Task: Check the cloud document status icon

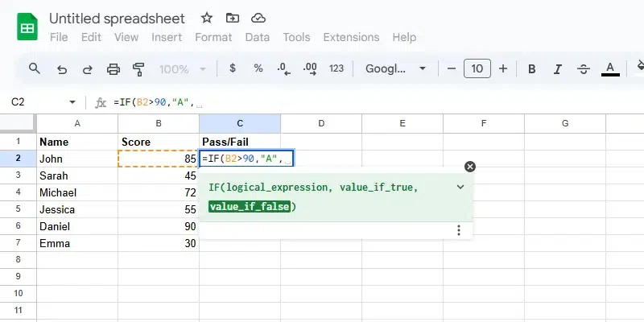Action: tap(258, 18)
